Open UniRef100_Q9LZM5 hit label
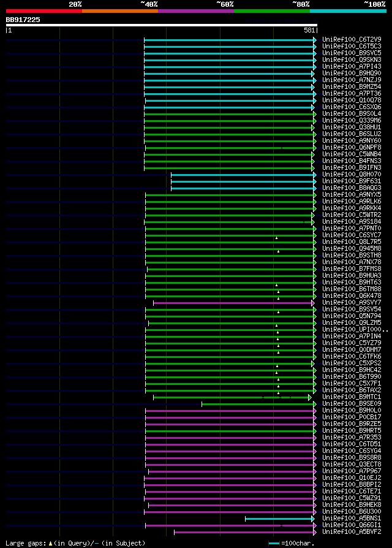Image resolution: width=392 pixels, height=548 pixels. [x=352, y=323]
